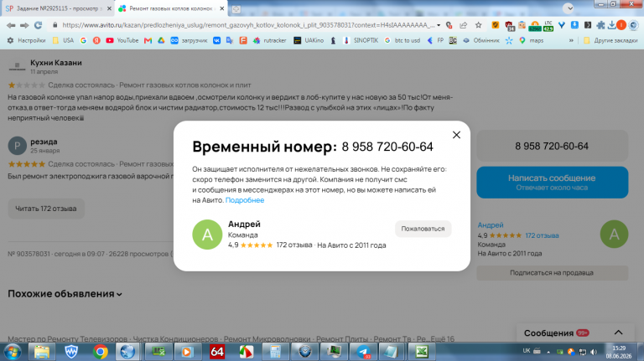Open 'USA' bookmarks folder
Image resolution: width=644 pixels, height=361 pixels.
click(x=63, y=40)
